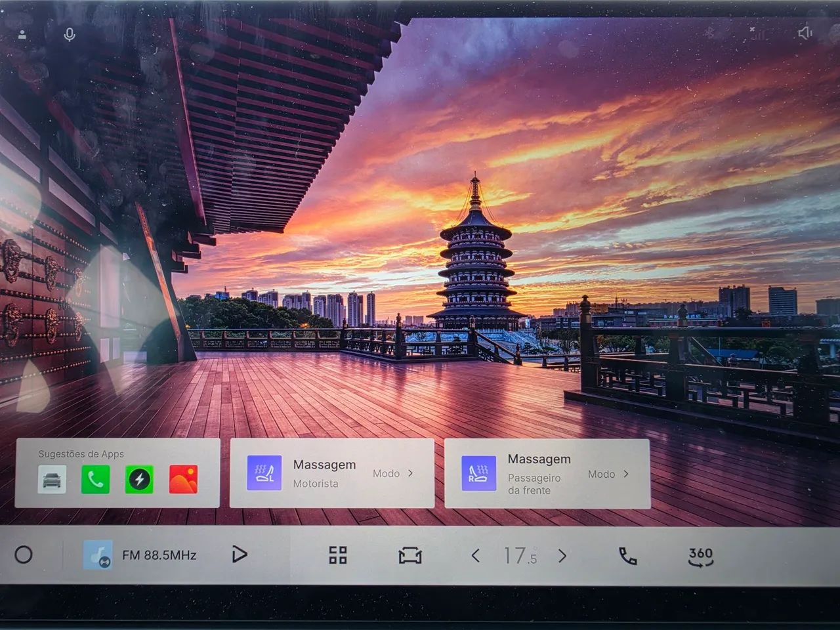Tap the driver seat massage icon
Image resolution: width=840 pixels, height=630 pixels.
[x=264, y=473]
